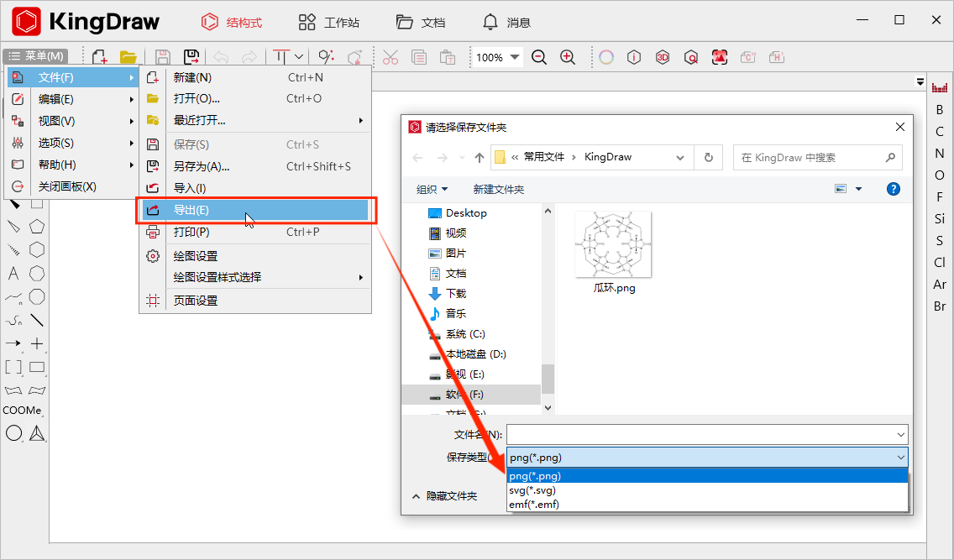Select the hexagon ring tool

click(37, 249)
